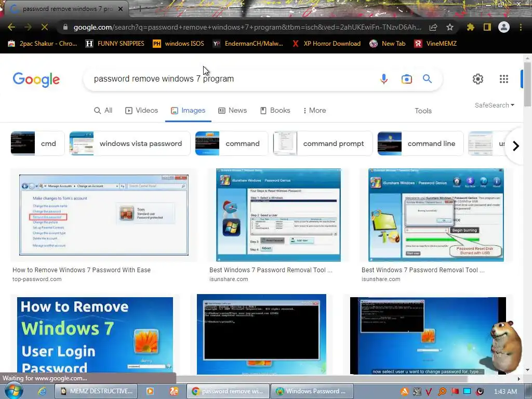Screen dimensions: 532x399
Task: Click the page vertical scrollbar thumb
Action: coord(527,85)
